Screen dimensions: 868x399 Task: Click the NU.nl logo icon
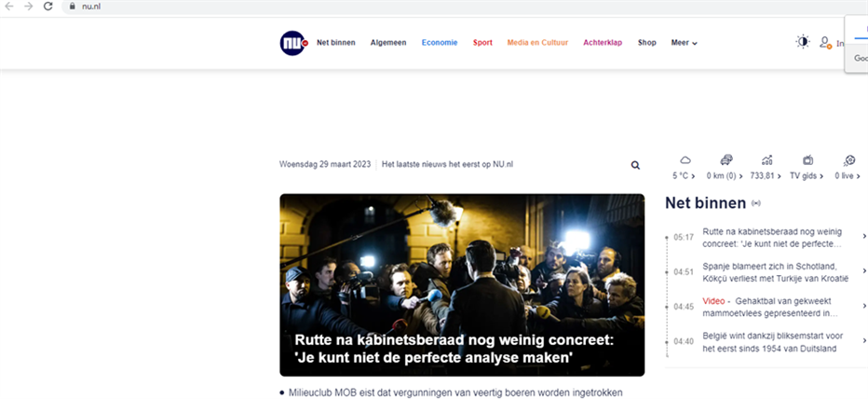(293, 43)
